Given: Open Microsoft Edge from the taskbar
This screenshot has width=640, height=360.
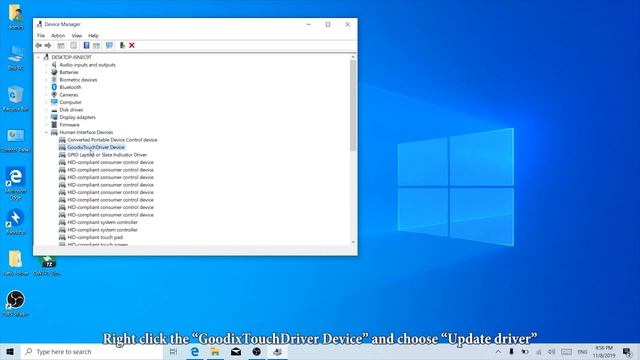Looking at the screenshot, I should point(195,352).
